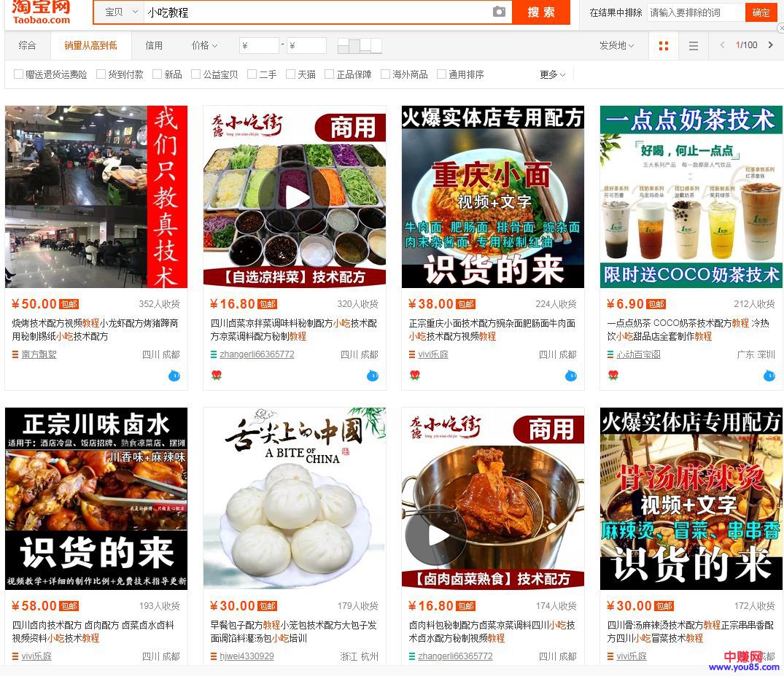Switch to list view layout icon
The width and height of the screenshot is (784, 676).
[693, 46]
